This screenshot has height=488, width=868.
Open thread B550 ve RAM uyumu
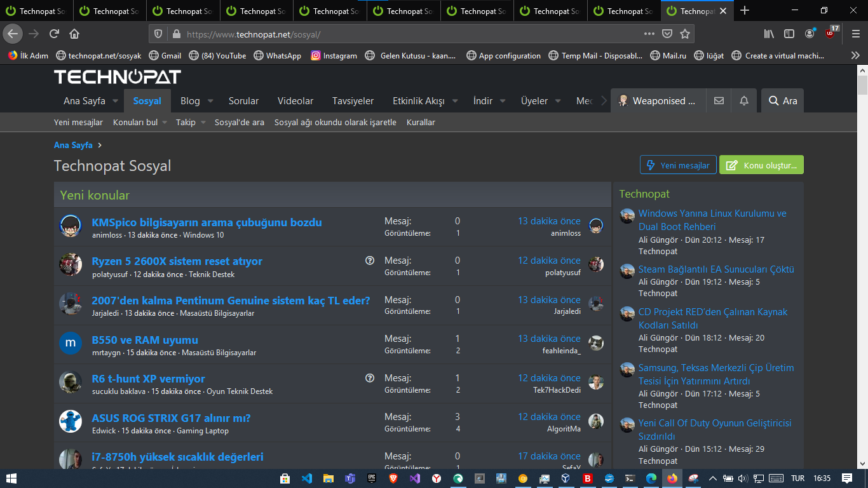[145, 340]
